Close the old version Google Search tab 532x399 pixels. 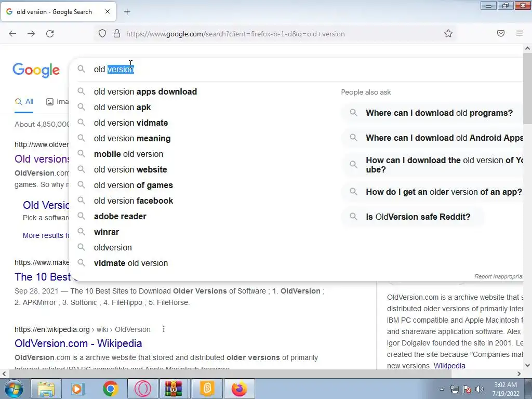click(108, 11)
